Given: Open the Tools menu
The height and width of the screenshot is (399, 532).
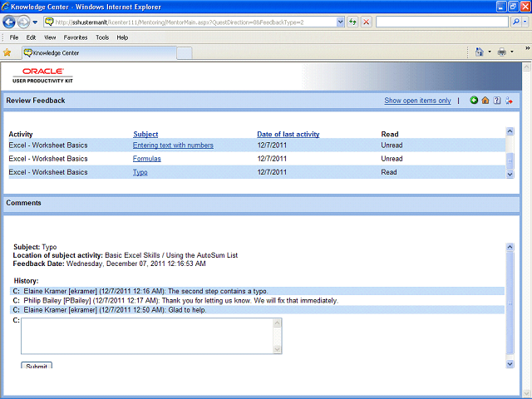Looking at the screenshot, I should [102, 37].
